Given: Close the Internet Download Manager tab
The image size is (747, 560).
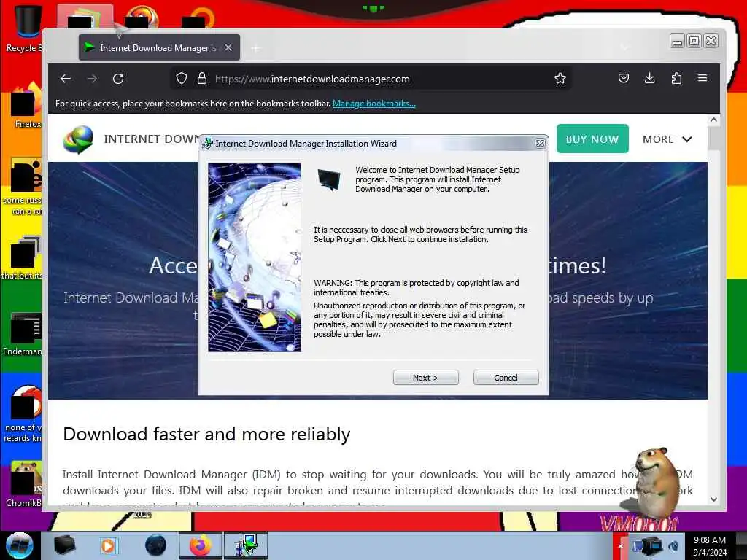Looking at the screenshot, I should (228, 47).
